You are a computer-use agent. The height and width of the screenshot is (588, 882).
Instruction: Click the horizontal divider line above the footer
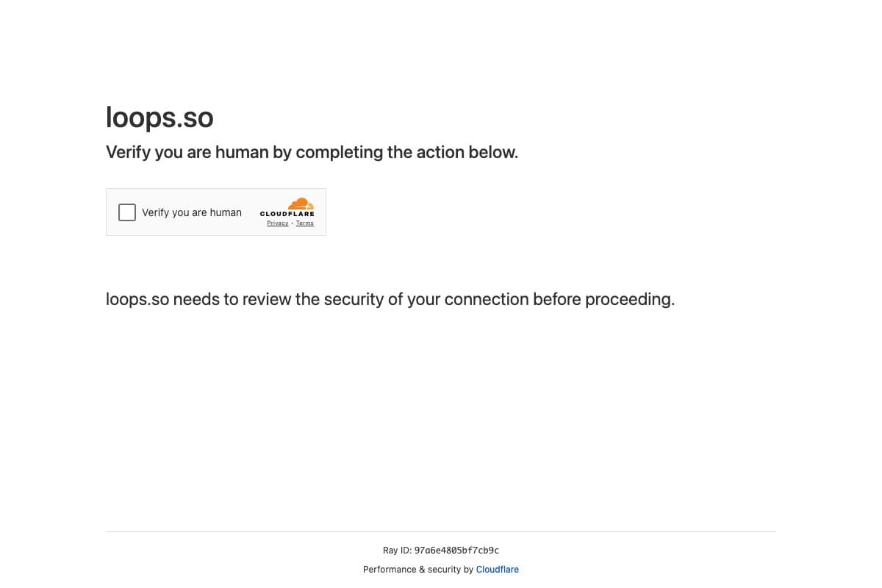coord(441,531)
